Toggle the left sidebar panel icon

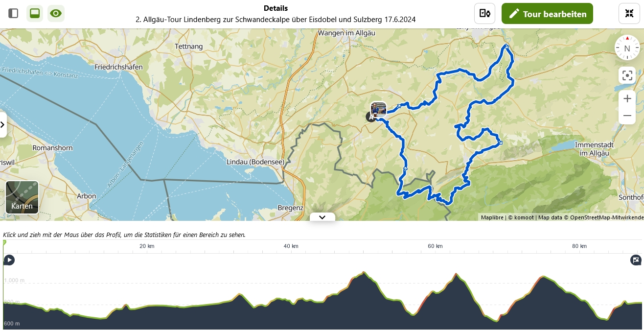coord(13,13)
